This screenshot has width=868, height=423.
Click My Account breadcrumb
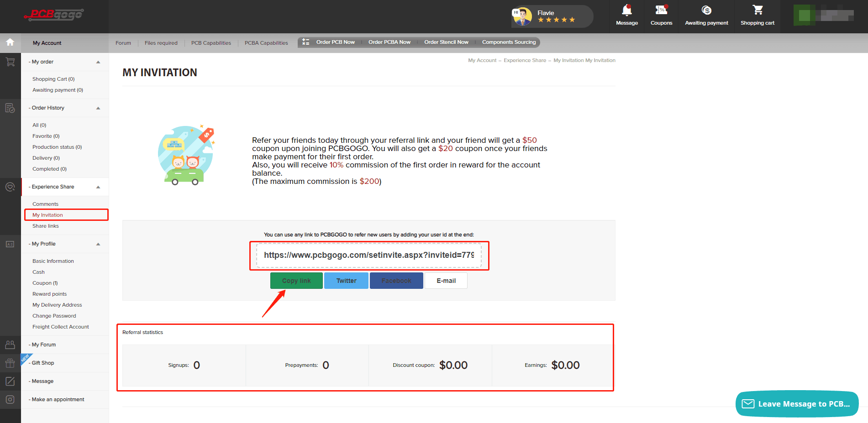[482, 60]
